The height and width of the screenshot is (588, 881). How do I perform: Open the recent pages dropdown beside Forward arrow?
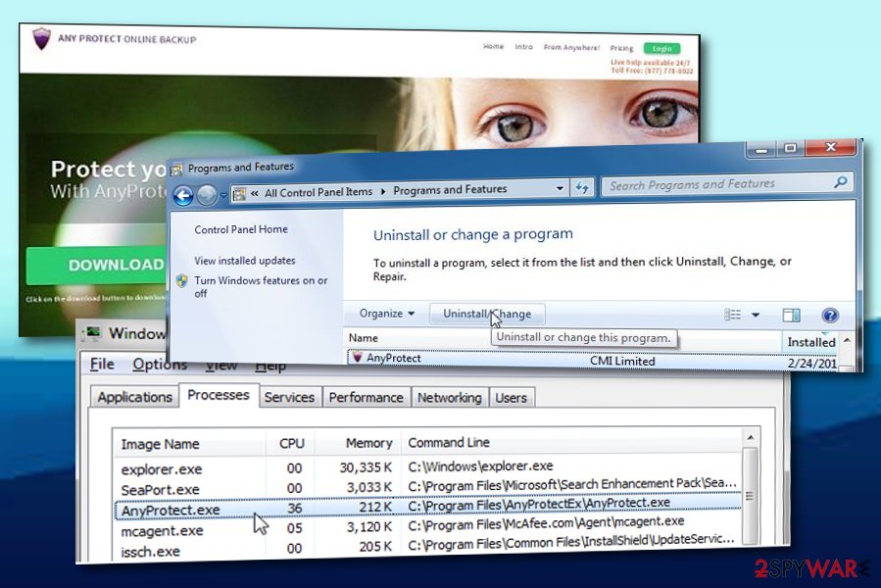pyautogui.click(x=223, y=194)
